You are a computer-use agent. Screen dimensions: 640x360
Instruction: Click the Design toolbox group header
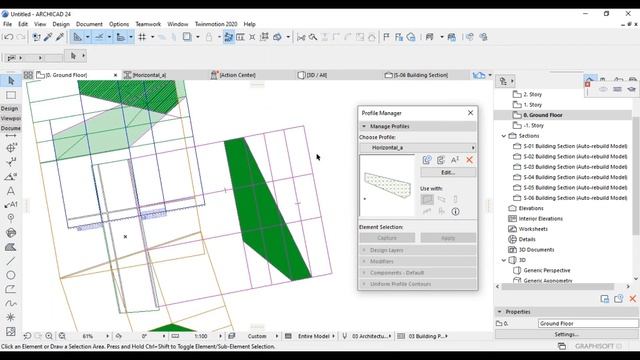click(10, 109)
